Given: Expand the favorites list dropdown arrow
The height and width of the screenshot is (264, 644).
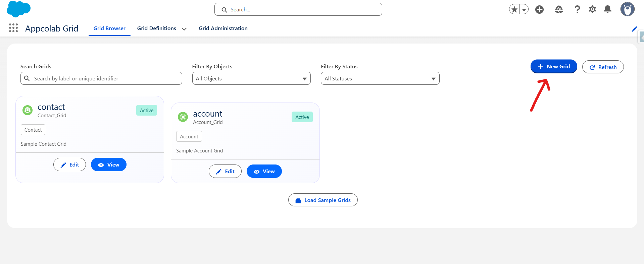Looking at the screenshot, I should tap(524, 9).
